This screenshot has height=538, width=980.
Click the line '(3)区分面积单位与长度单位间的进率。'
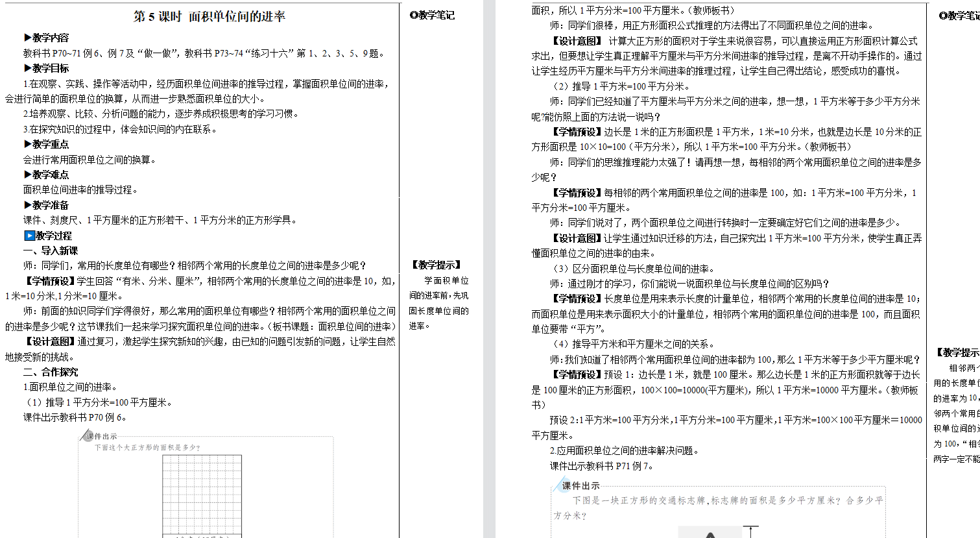[633, 269]
